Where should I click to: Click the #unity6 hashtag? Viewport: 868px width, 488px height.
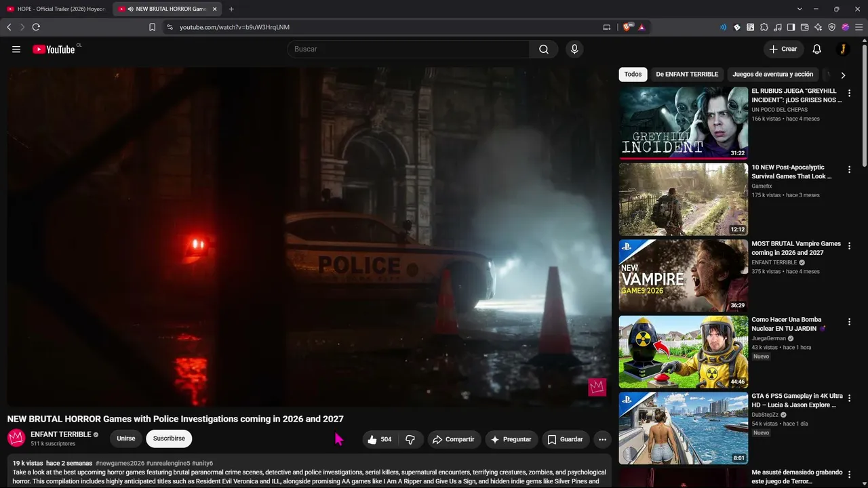[x=202, y=464]
